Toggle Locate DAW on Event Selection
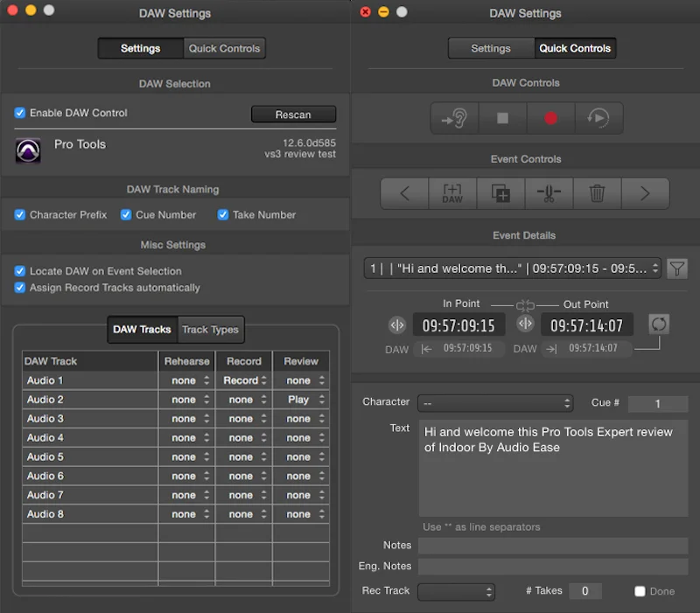Image resolution: width=700 pixels, height=613 pixels. pos(19,271)
